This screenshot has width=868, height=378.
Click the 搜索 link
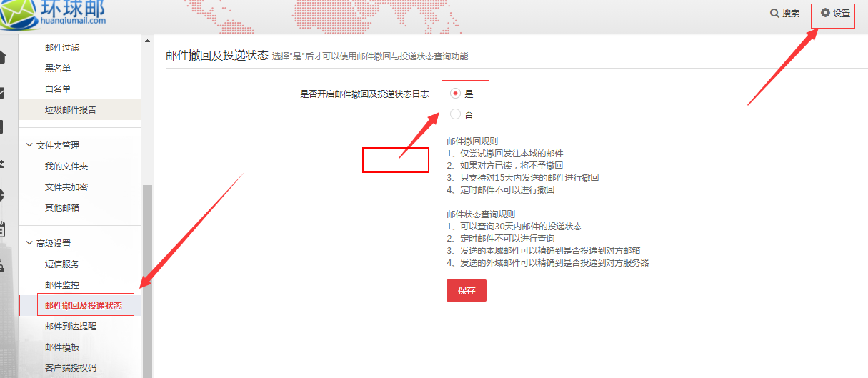click(x=791, y=14)
